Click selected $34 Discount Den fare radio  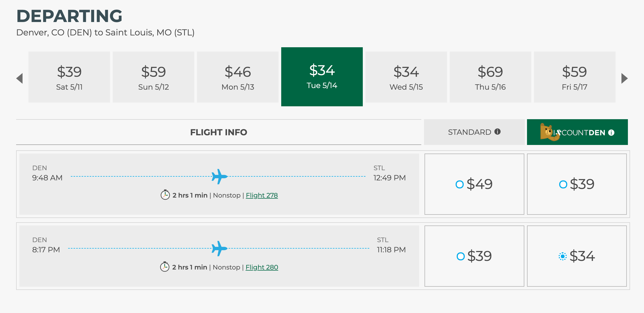[x=562, y=256]
